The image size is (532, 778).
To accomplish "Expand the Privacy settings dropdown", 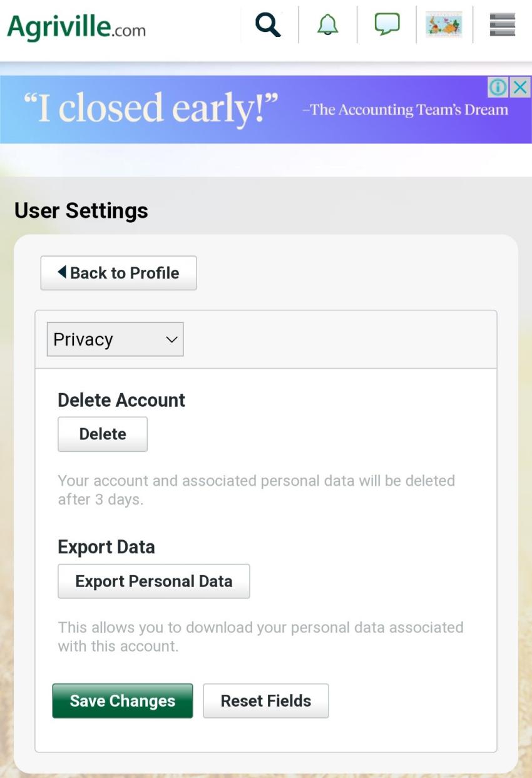I will pos(115,339).
